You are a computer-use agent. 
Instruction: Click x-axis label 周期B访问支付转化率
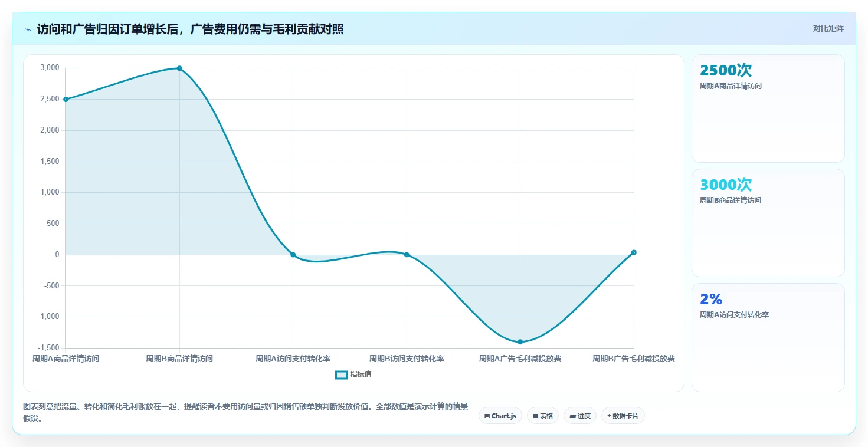tap(407, 359)
